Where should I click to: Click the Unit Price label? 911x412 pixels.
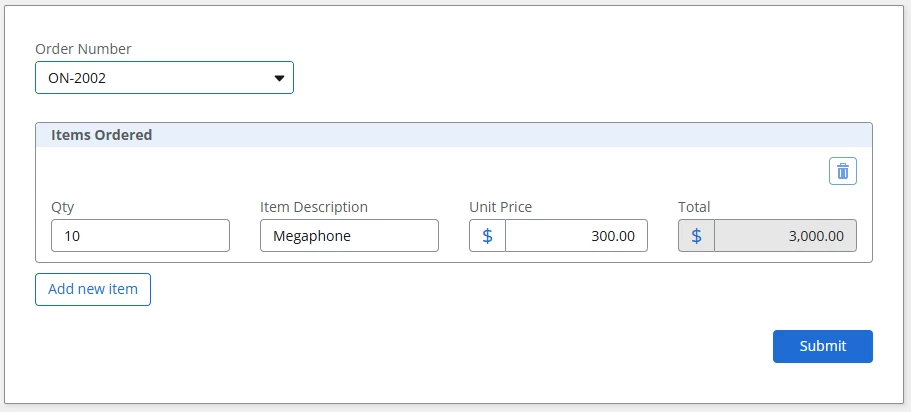coord(500,207)
